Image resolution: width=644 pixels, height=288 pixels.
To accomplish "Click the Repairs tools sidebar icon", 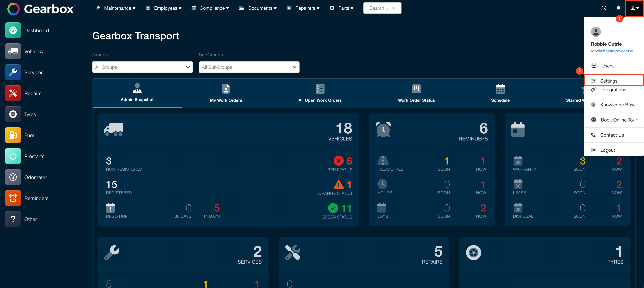I will 13,93.
